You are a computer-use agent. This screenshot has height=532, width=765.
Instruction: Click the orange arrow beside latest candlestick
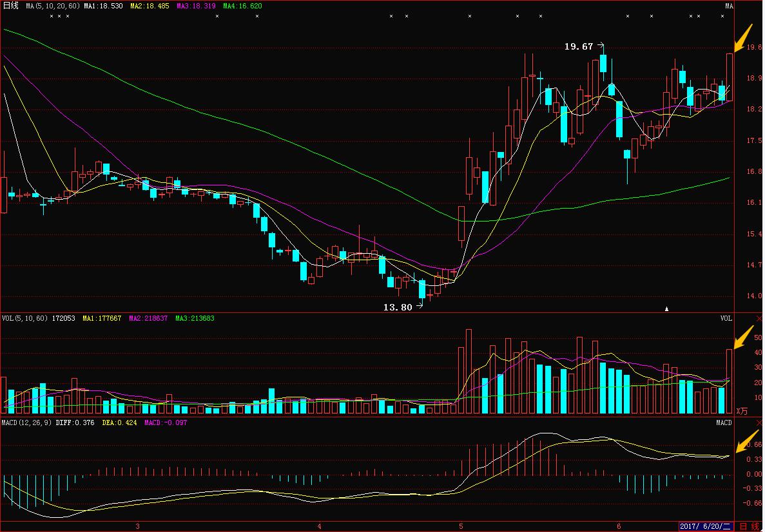743,39
